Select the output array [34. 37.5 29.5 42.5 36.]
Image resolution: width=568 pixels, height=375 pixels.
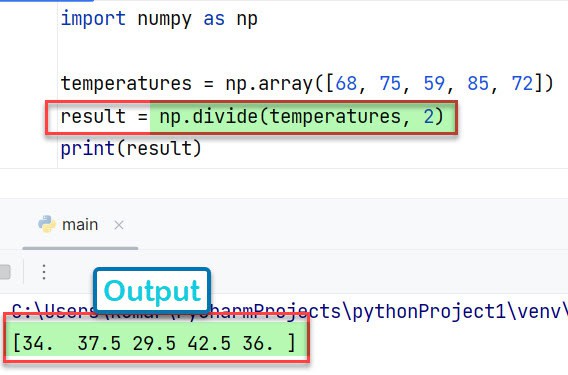(154, 343)
